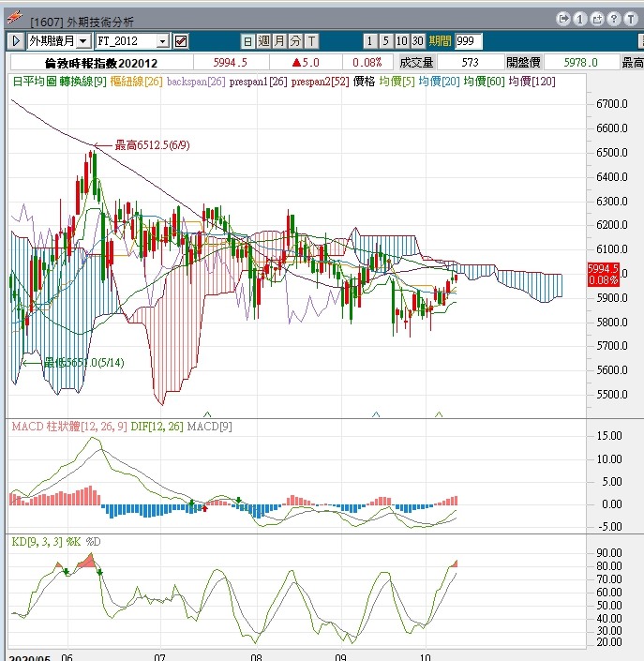Switch to daily (日) chart
644x661 pixels.
(247, 41)
